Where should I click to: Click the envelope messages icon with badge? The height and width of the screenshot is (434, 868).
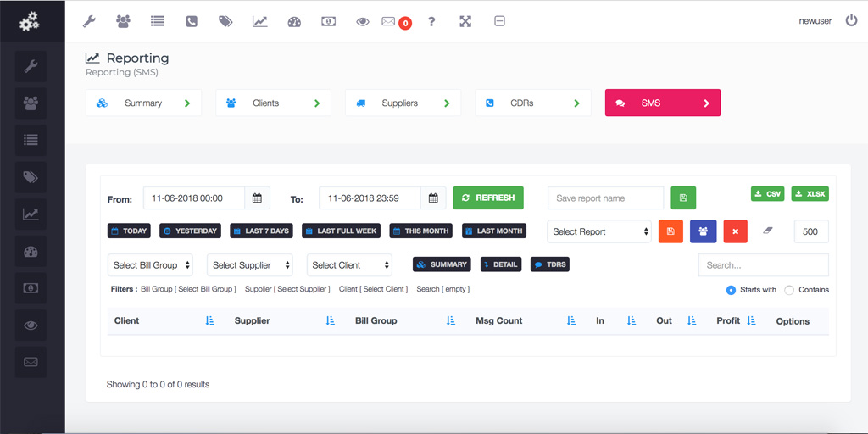point(389,21)
